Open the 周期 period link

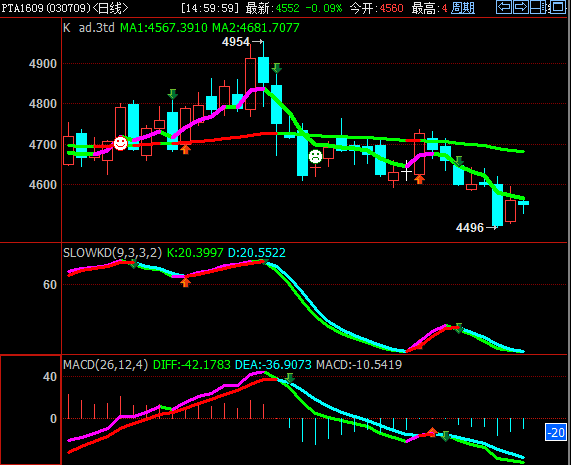click(462, 8)
